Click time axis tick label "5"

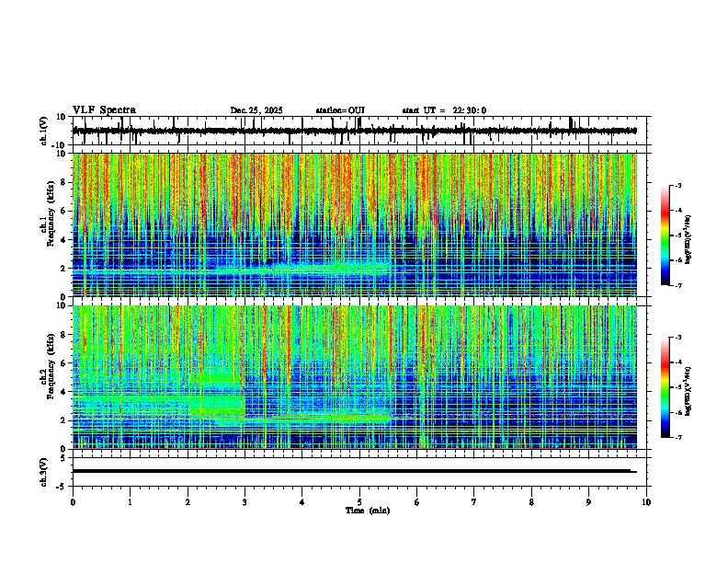point(359,502)
